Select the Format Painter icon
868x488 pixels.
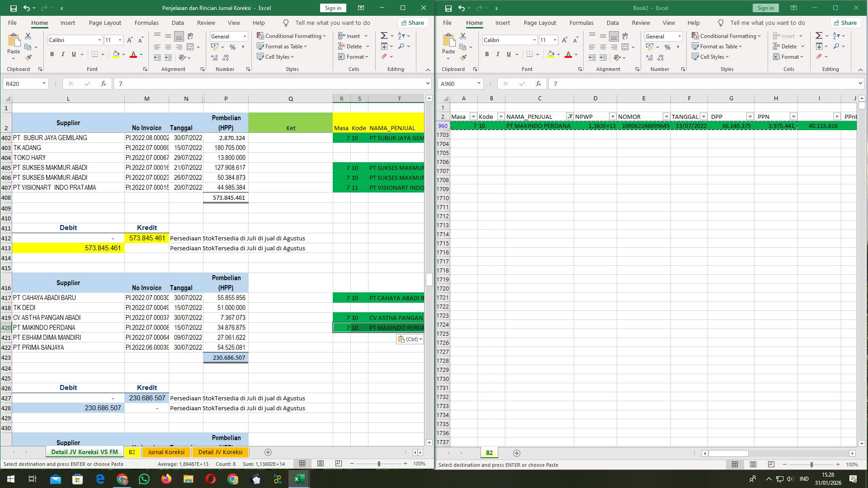pyautogui.click(x=28, y=57)
